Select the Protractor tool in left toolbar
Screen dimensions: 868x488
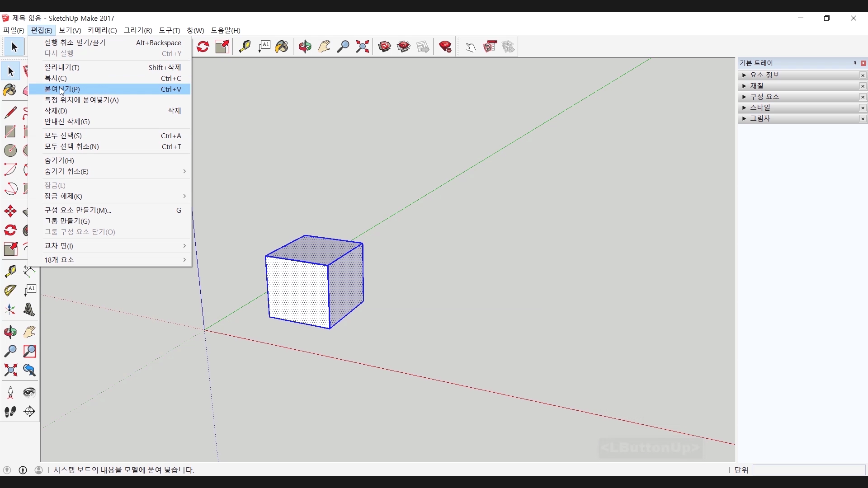pos(10,290)
